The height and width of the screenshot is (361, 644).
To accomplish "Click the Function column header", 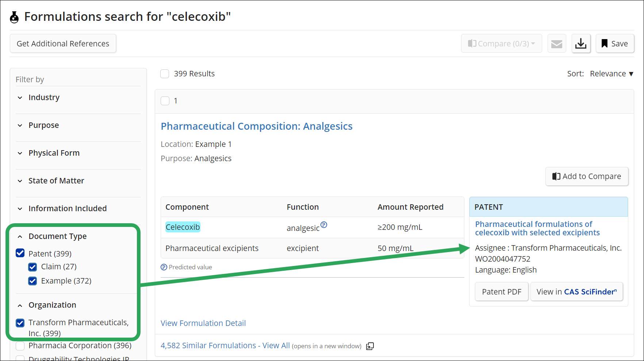I will [303, 207].
